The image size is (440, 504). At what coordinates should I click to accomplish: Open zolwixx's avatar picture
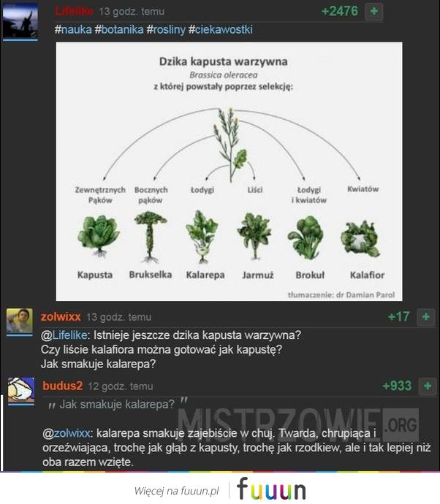point(20,321)
